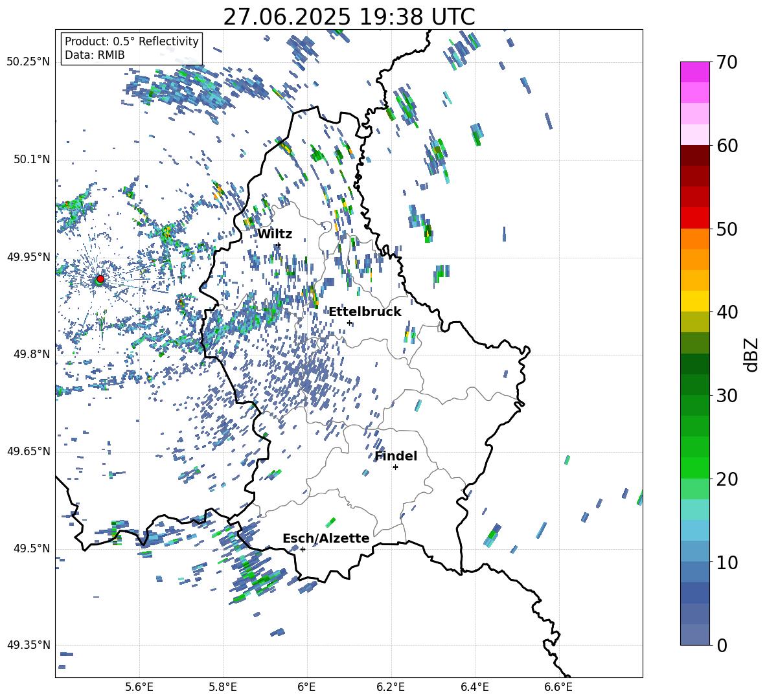Image resolution: width=767 pixels, height=700 pixels.
Task: Click the cross marker below Esch/Alzette
Action: coord(303,549)
